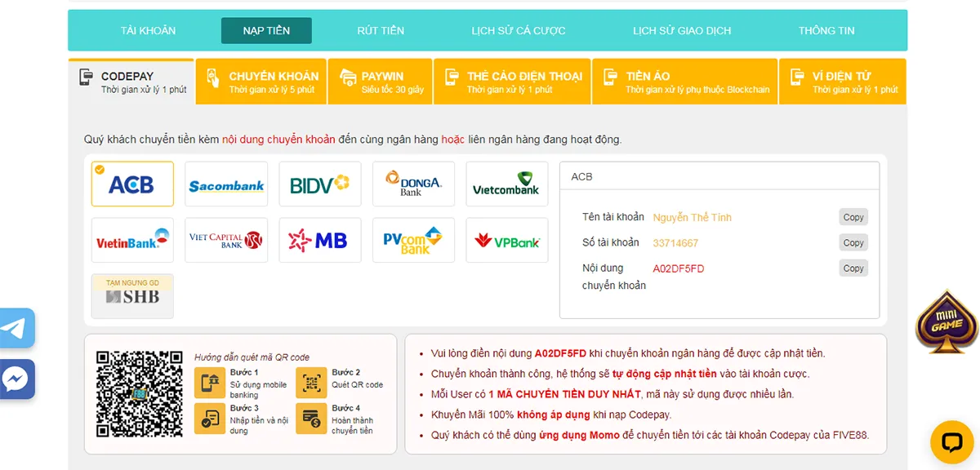Click the VÍ ĐIỆN TỬ tab icon
This screenshot has width=980, height=470.
point(797,78)
